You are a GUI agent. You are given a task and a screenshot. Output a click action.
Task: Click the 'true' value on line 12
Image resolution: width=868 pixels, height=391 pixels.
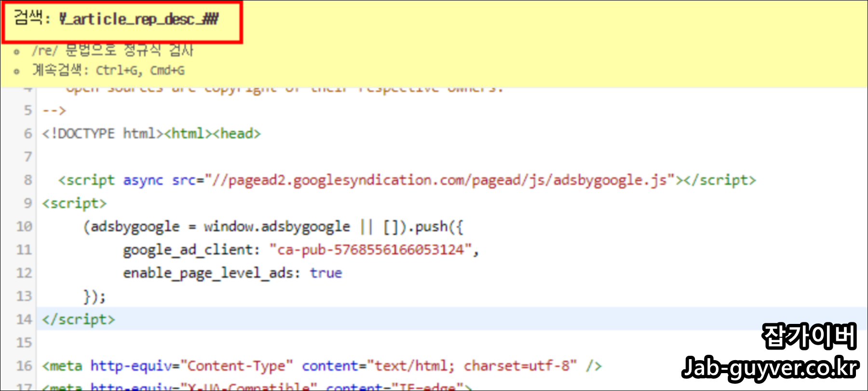pyautogui.click(x=326, y=273)
